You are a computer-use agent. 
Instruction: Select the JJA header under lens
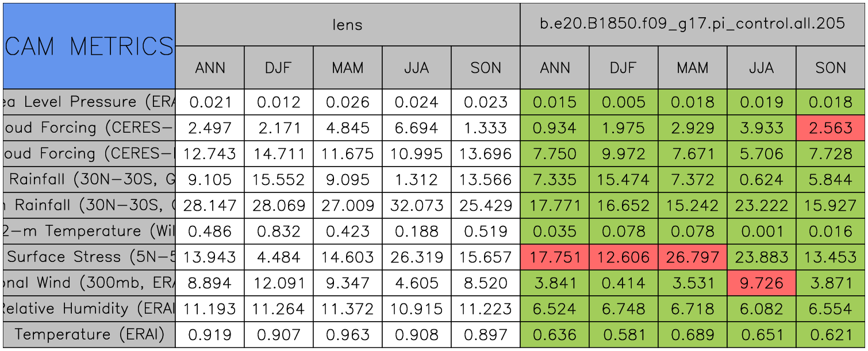(x=416, y=68)
